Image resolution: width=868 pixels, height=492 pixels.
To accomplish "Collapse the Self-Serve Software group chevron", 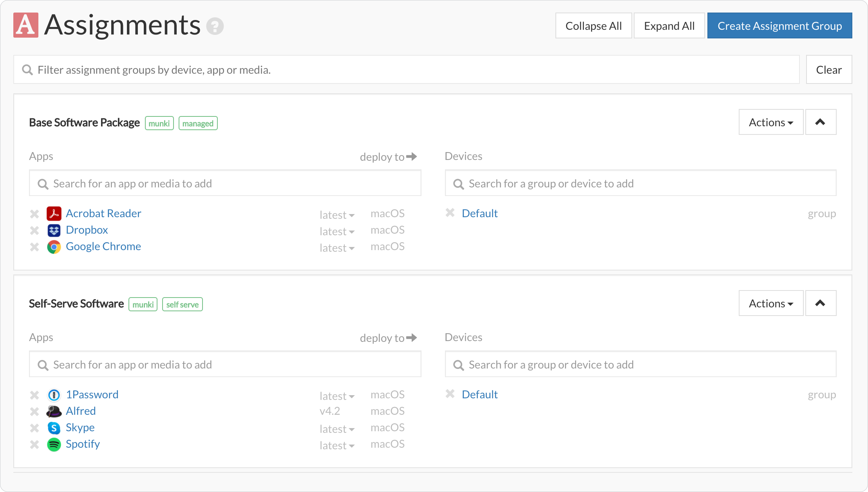I will point(821,303).
